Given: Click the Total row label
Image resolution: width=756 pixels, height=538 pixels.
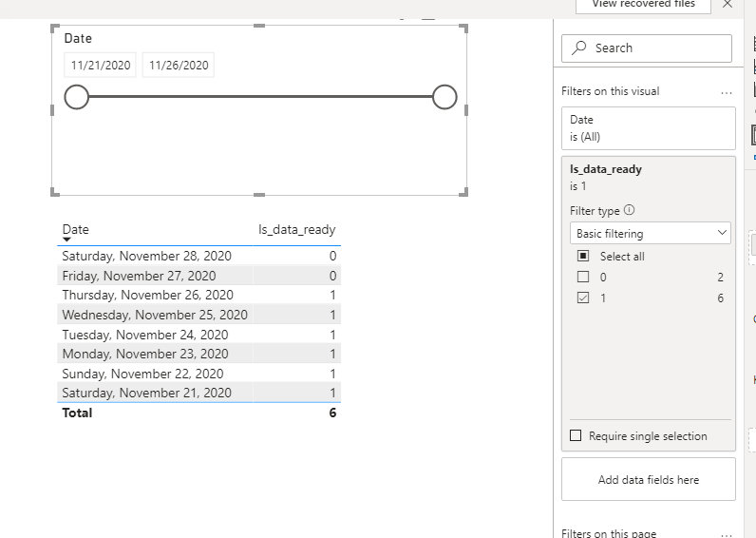Looking at the screenshot, I should (x=77, y=413).
